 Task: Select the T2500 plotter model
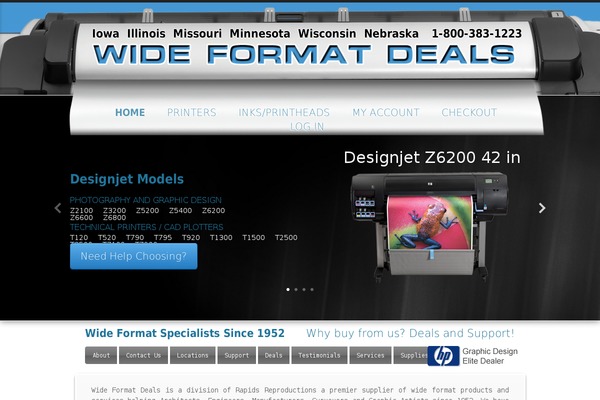(286, 237)
